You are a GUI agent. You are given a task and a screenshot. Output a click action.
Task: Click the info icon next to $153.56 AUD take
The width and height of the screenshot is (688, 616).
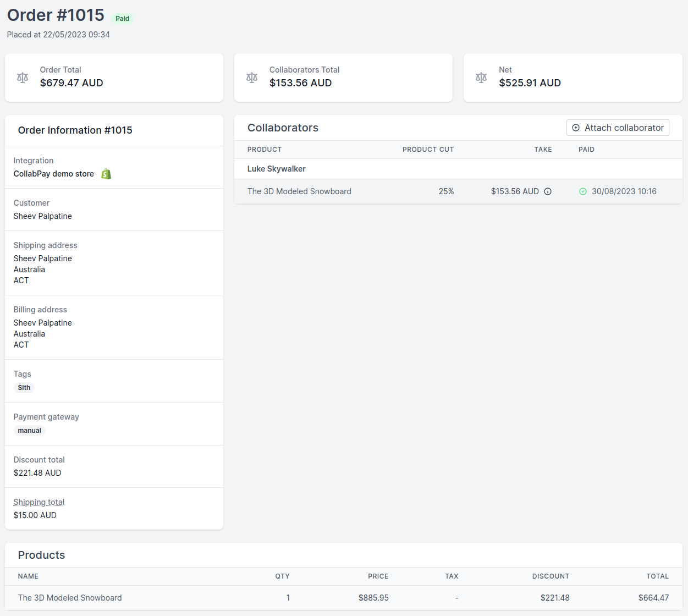[548, 191]
